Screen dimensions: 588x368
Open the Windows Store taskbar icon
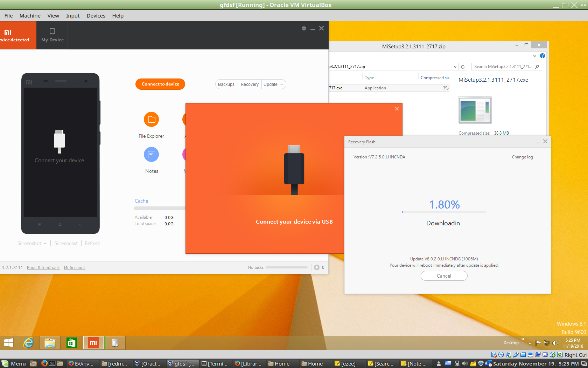pos(72,343)
